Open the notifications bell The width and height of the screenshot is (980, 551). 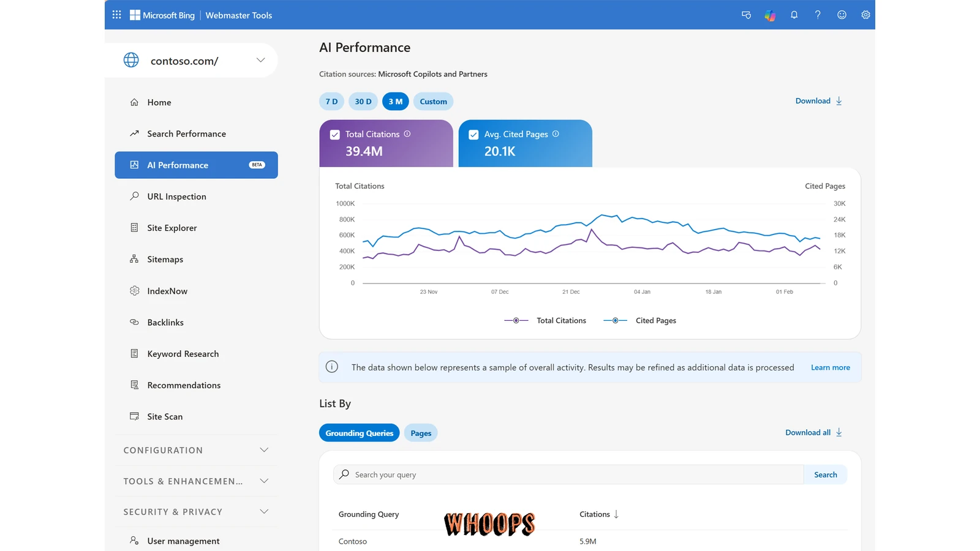click(x=794, y=15)
